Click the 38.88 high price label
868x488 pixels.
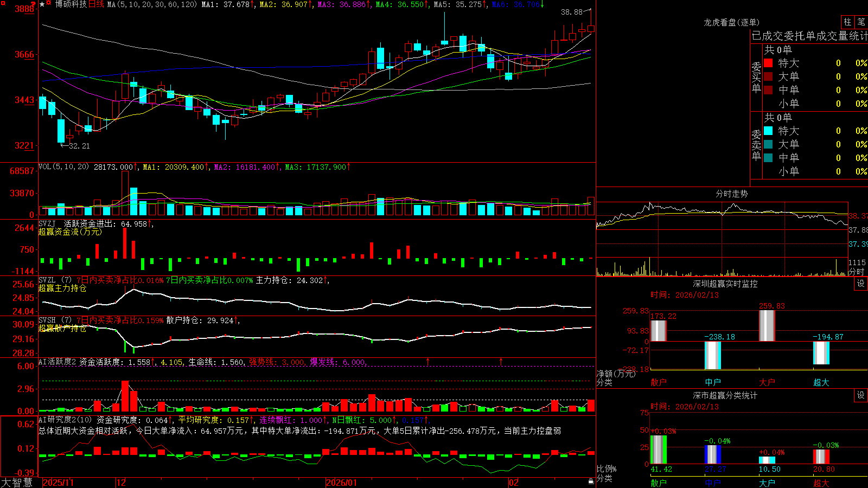coord(571,12)
